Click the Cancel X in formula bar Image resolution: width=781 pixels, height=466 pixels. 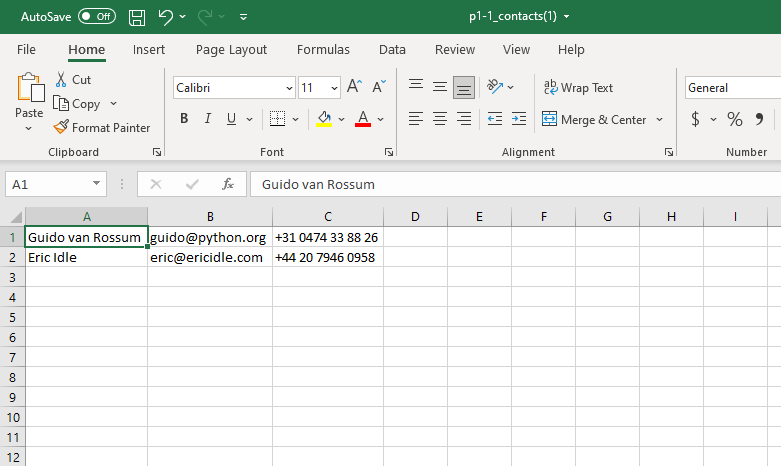tap(156, 184)
